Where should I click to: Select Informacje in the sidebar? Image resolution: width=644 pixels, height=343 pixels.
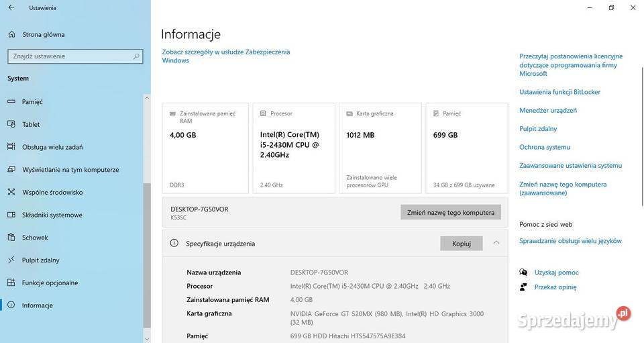(38, 305)
